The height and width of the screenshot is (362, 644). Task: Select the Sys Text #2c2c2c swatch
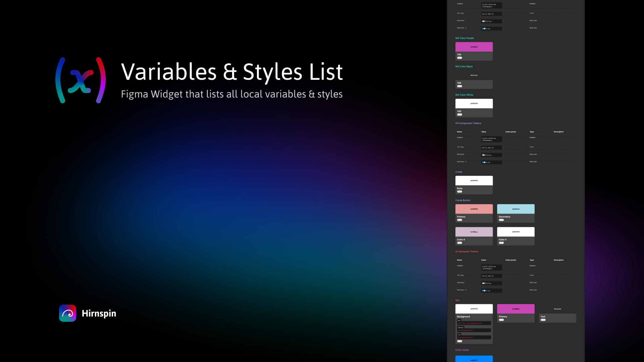click(x=557, y=309)
